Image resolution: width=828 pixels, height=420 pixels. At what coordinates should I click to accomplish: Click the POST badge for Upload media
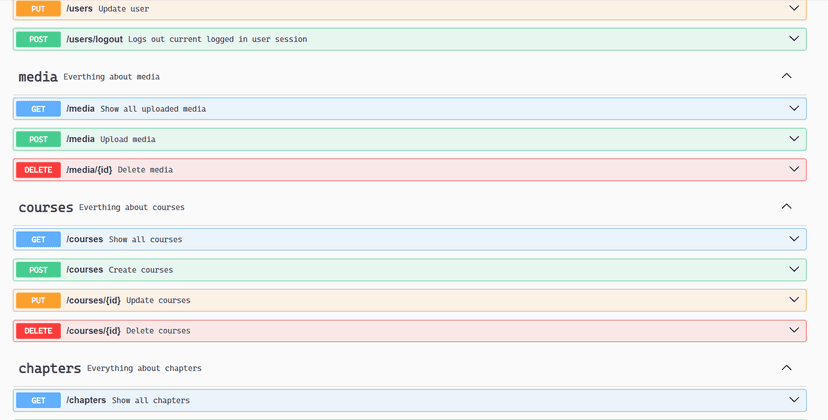click(38, 139)
